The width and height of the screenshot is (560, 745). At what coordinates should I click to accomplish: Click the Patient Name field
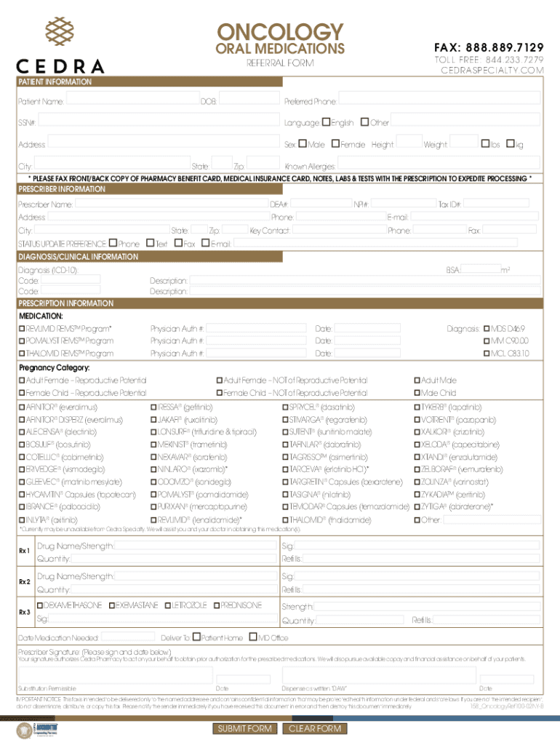pyautogui.click(x=132, y=98)
